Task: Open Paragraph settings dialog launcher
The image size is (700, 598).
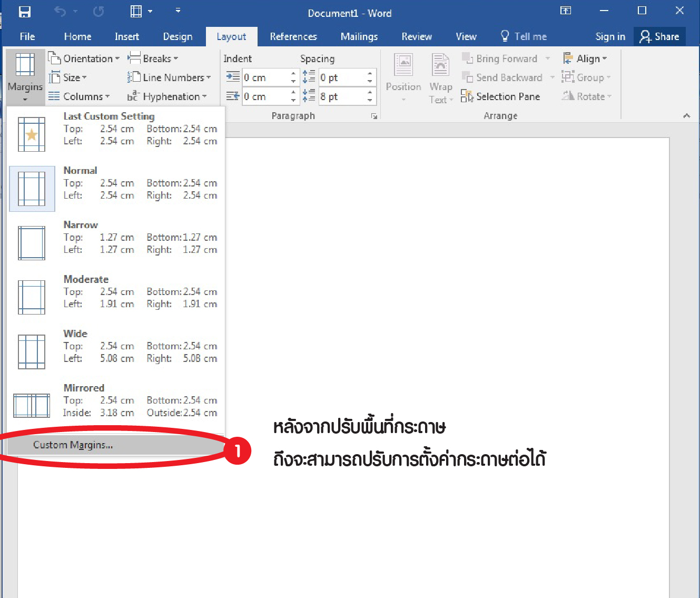Action: click(x=374, y=116)
